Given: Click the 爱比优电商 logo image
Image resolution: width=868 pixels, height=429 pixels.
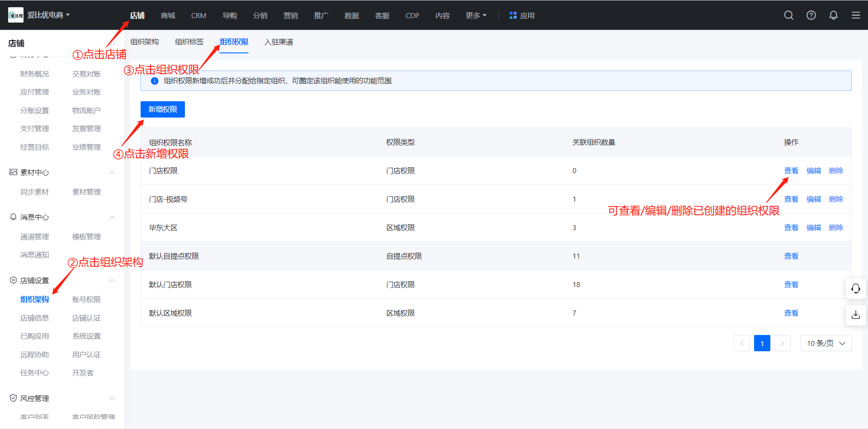Looking at the screenshot, I should click(x=16, y=15).
